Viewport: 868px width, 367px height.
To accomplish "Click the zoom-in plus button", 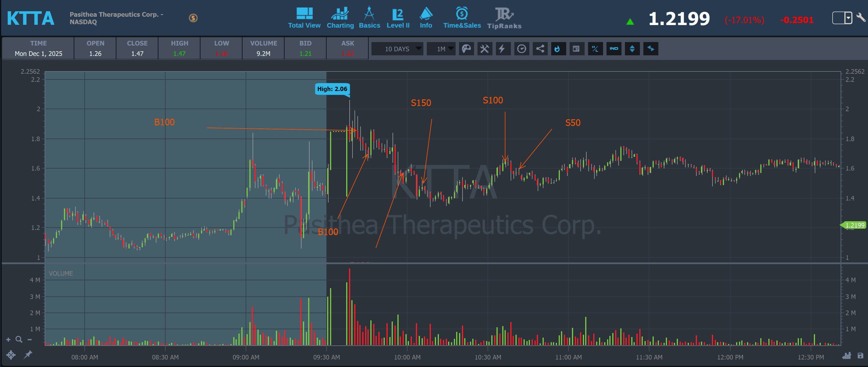I will pyautogui.click(x=8, y=340).
